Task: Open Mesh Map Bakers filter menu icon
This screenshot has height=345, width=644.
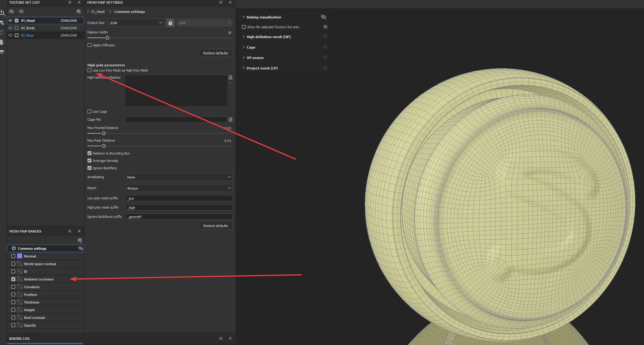Action: pyautogui.click(x=80, y=240)
